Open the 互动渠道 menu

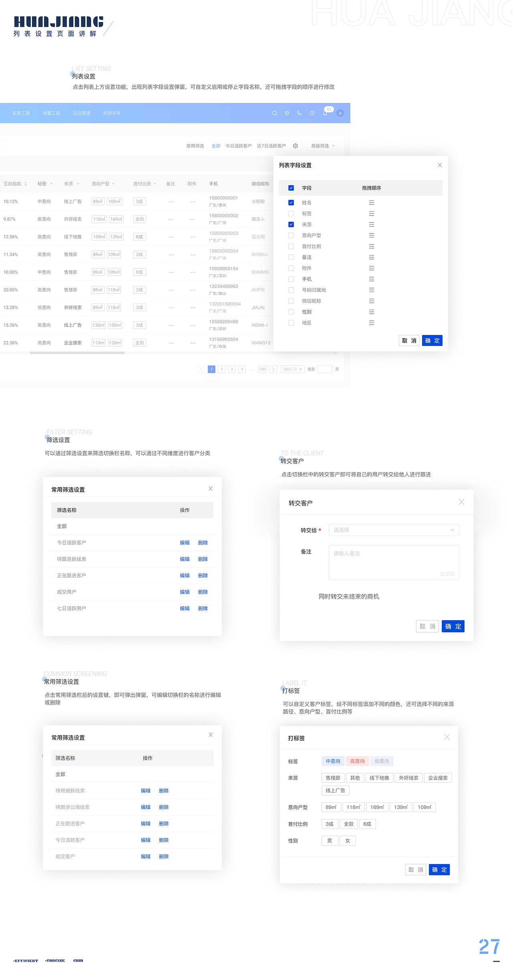(x=82, y=113)
